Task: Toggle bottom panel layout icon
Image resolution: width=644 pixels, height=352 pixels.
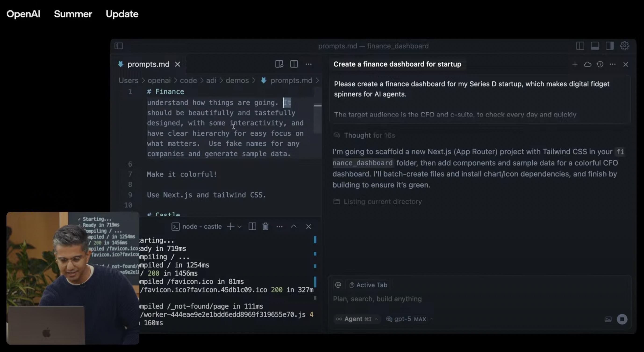Action: [x=595, y=46]
